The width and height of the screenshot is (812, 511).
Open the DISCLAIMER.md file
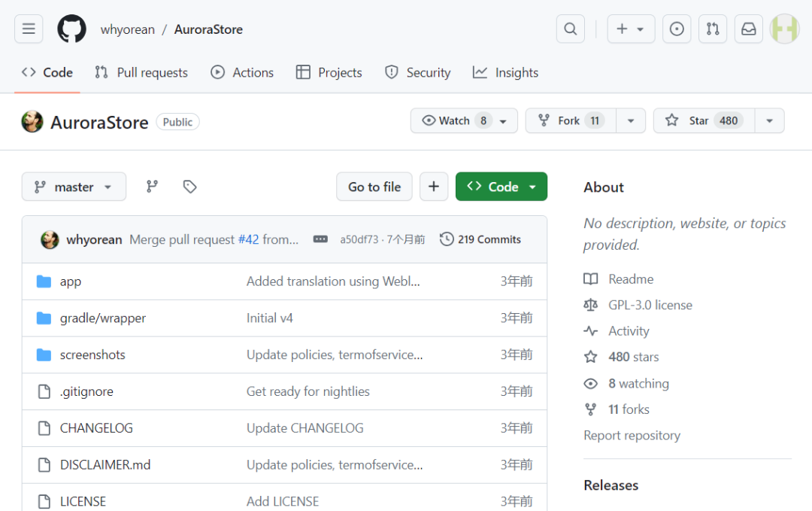(105, 465)
